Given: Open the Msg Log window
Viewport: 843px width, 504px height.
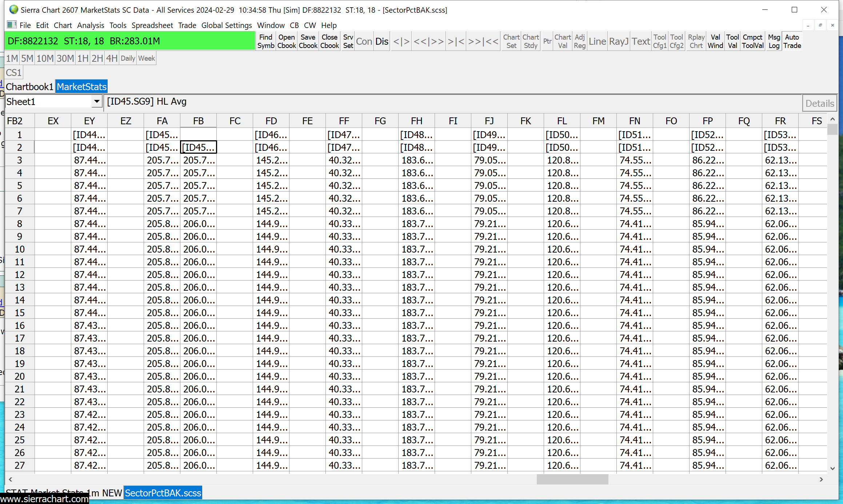Looking at the screenshot, I should point(774,41).
